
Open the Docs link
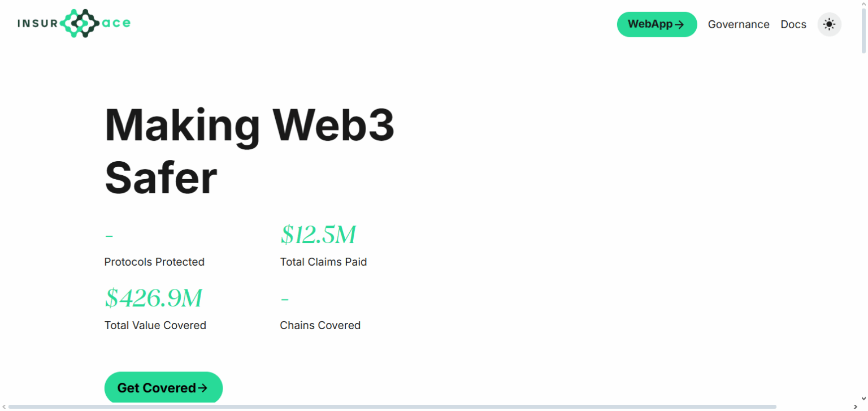[x=793, y=24]
